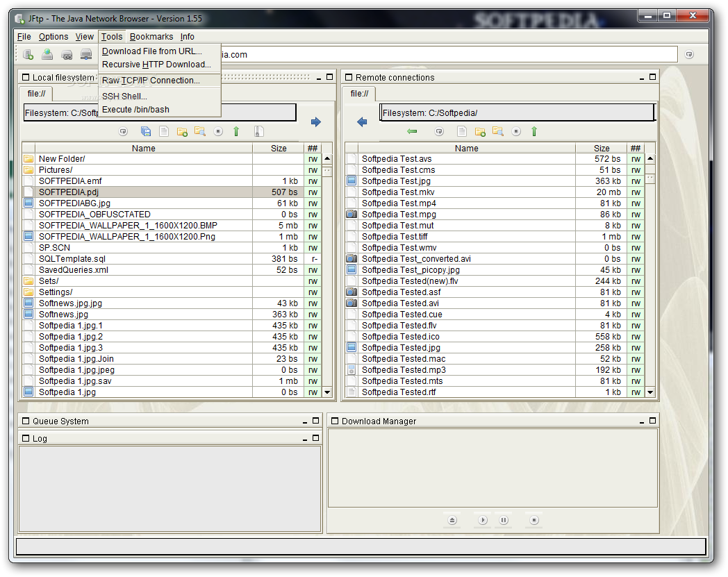Select the Settings/ folder in local list
Screen dimensions: 728x577
(171, 292)
